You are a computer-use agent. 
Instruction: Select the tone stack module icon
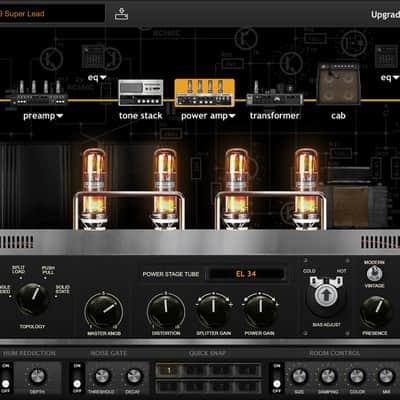point(141,92)
